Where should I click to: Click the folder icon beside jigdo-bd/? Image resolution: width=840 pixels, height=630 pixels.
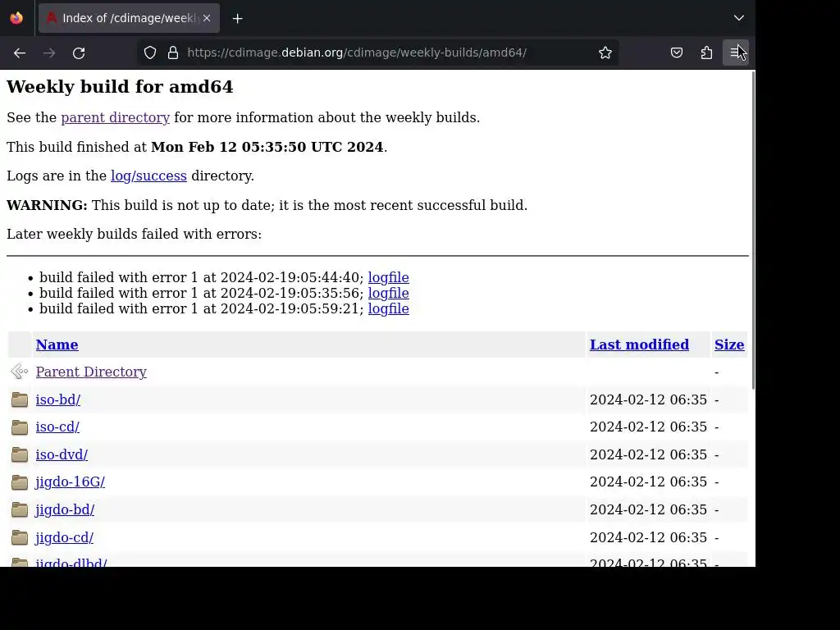[20, 509]
